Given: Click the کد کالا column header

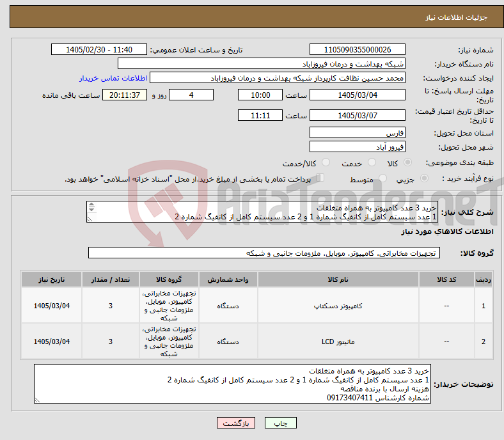Looking at the screenshot, I should click(446, 279).
